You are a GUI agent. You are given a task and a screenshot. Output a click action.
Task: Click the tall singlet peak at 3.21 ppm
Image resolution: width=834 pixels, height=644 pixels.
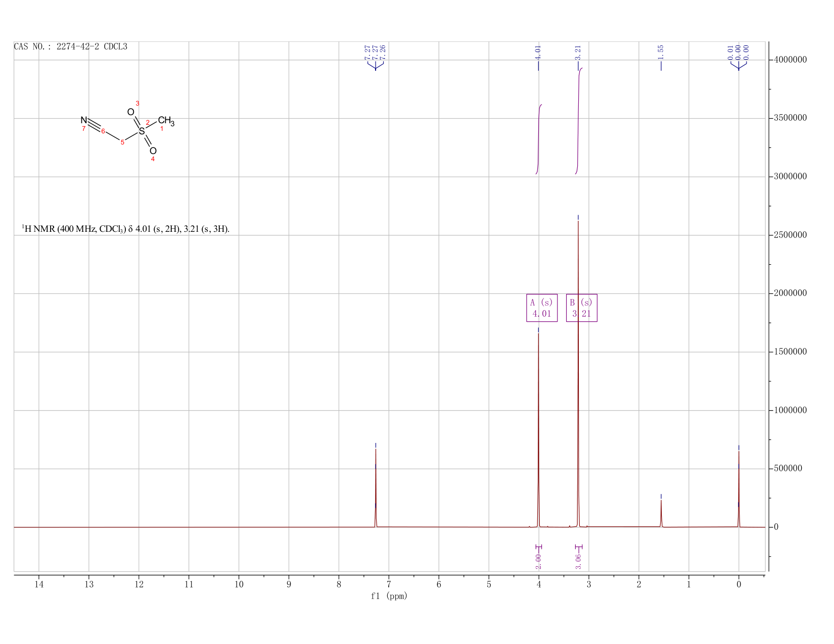578,374
